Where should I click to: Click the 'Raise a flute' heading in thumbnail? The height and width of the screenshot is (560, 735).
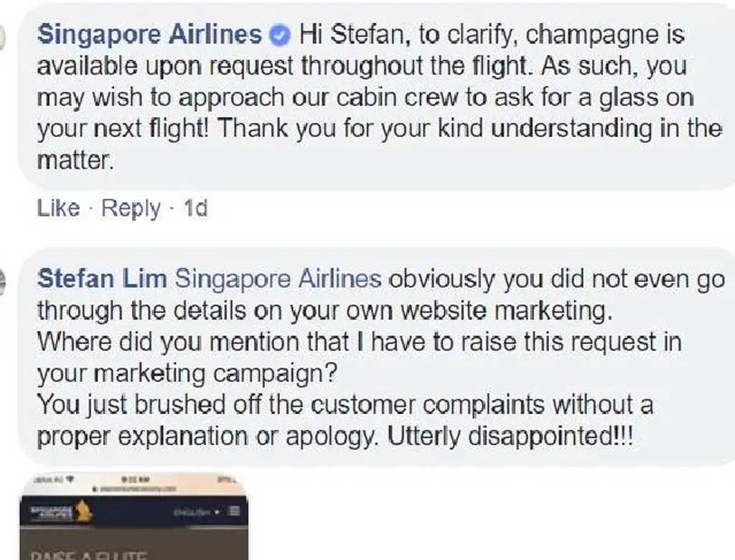point(89,556)
